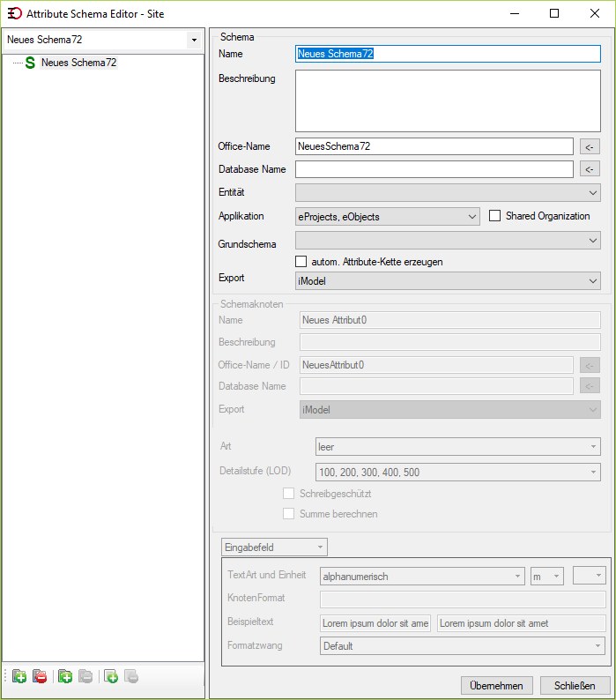Viewport: 616px width, 700px height.
Task: Click the app logo icon in the title bar
Action: point(15,13)
